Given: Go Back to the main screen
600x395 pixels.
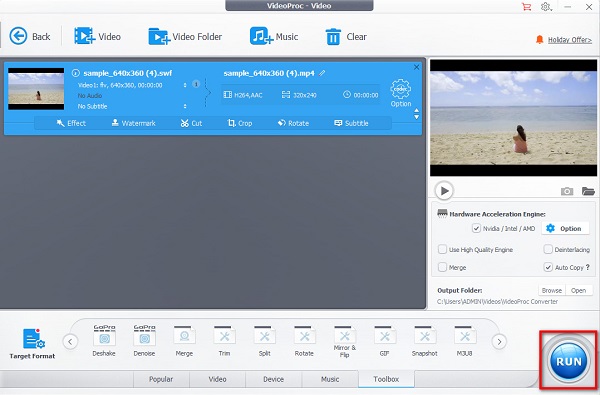Looking at the screenshot, I should [x=30, y=37].
